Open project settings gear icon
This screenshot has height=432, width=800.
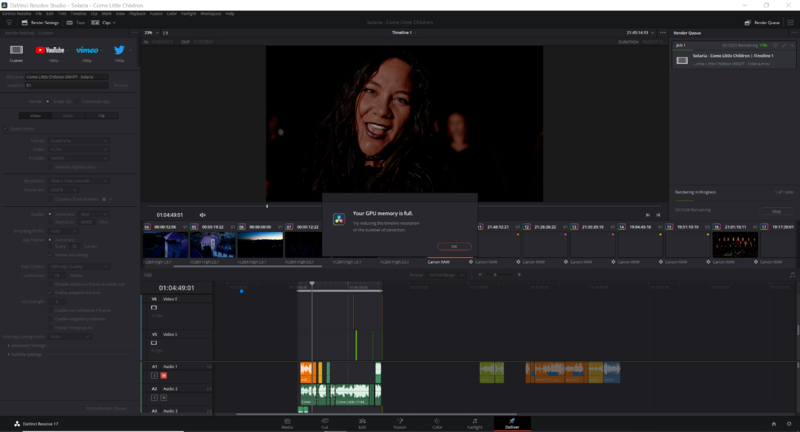click(788, 422)
